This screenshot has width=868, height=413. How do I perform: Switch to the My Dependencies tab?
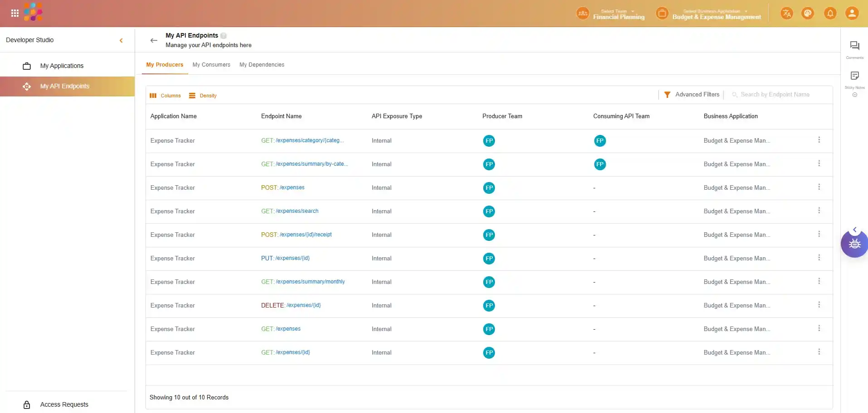coord(262,65)
